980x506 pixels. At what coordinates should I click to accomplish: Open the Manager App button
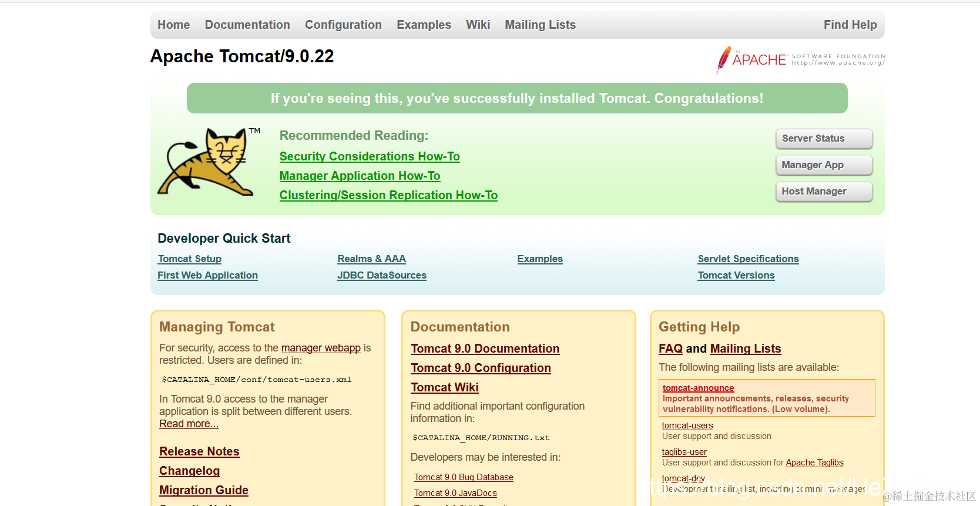[x=824, y=165]
